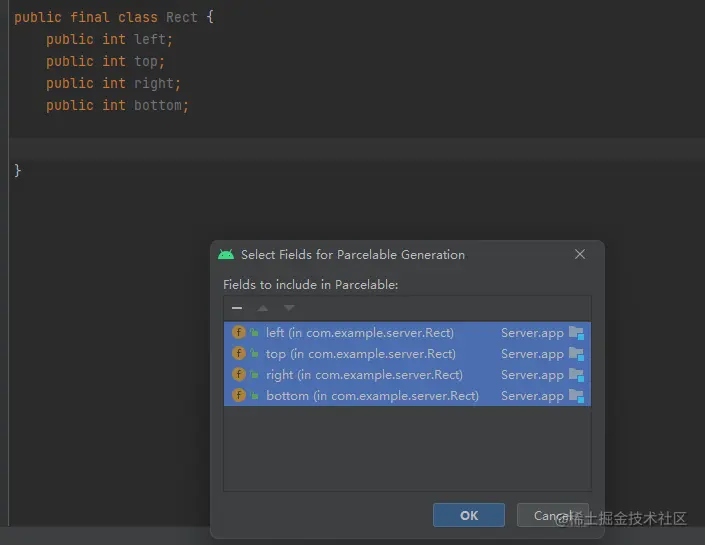Click Server.app label in bottom row
This screenshot has height=545, width=705.
[x=532, y=396]
